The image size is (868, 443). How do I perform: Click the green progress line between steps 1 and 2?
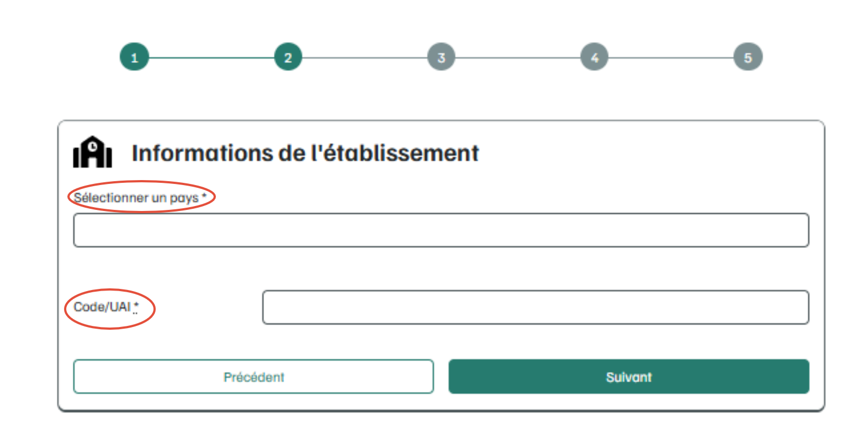pos(211,57)
